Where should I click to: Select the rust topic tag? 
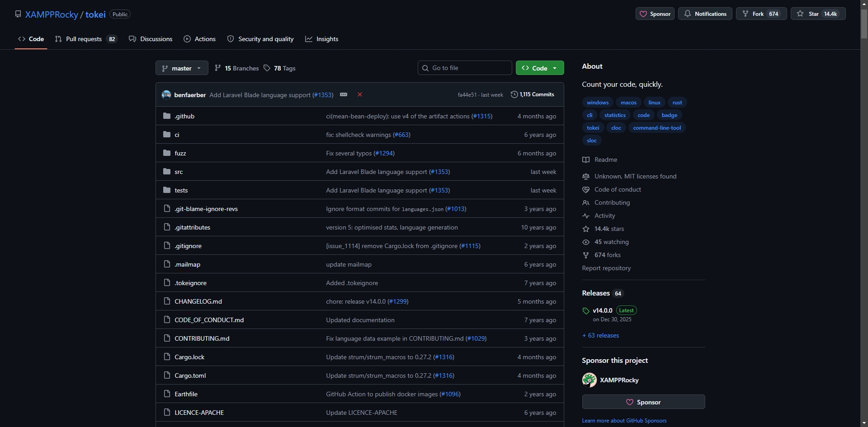tap(677, 103)
